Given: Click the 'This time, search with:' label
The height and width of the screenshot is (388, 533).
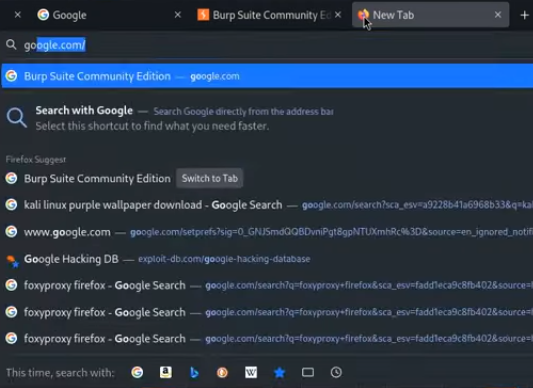Looking at the screenshot, I should (x=60, y=373).
